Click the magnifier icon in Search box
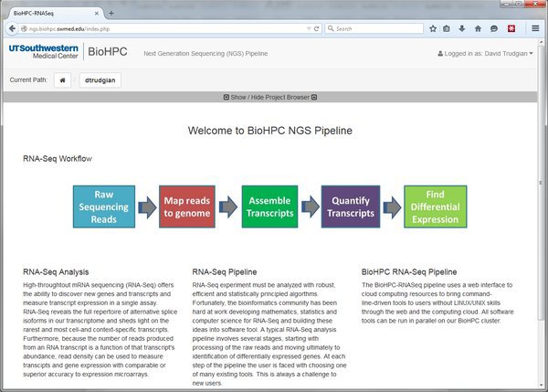Image resolution: width=548 pixels, height=392 pixels. click(331, 28)
